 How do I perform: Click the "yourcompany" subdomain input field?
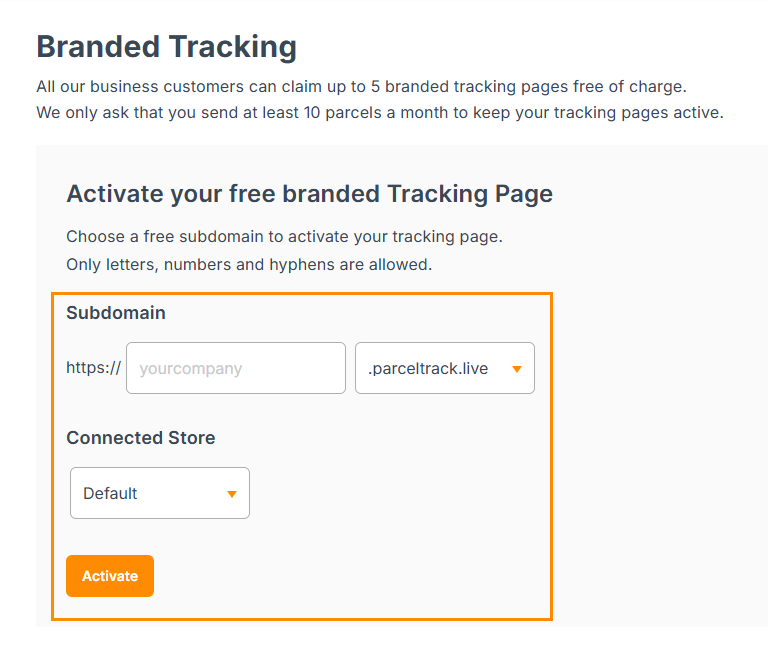click(x=235, y=368)
